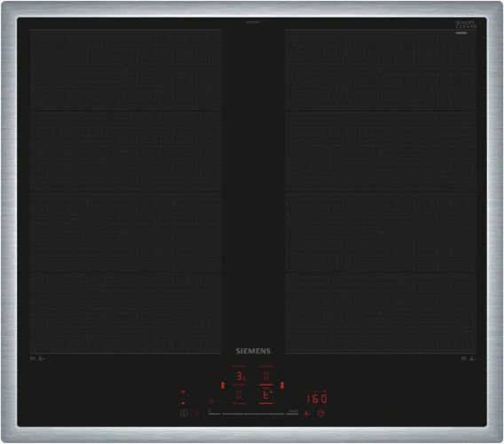Tap the red child lock icon

tap(198, 413)
